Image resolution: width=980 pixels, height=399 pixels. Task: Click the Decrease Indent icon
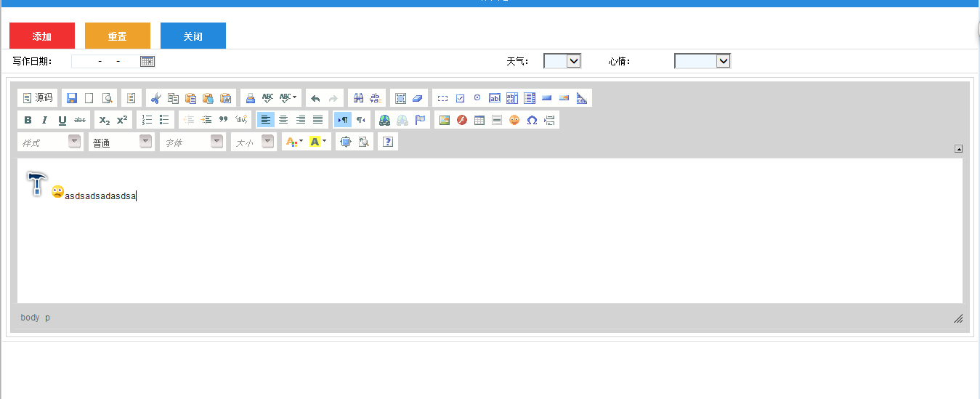[189, 120]
